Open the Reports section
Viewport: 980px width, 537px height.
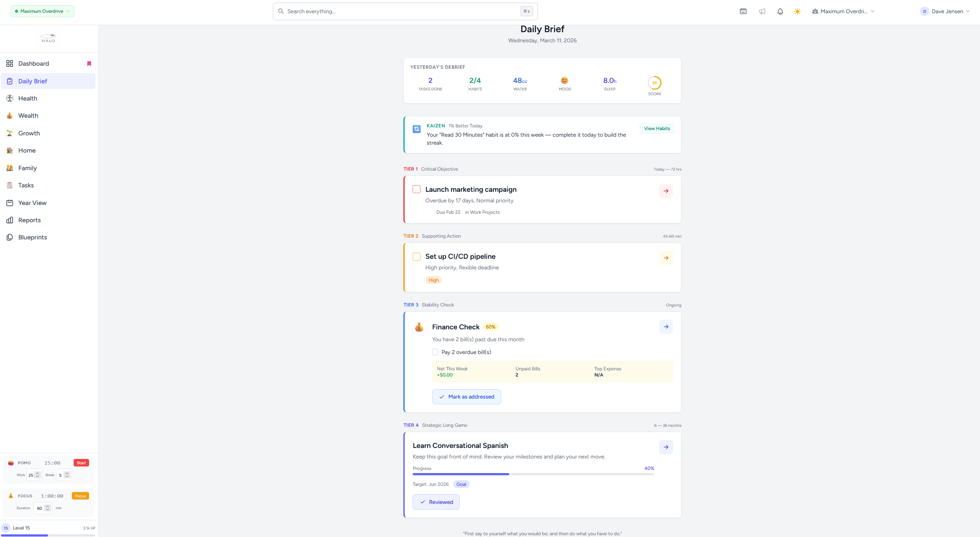pos(29,220)
